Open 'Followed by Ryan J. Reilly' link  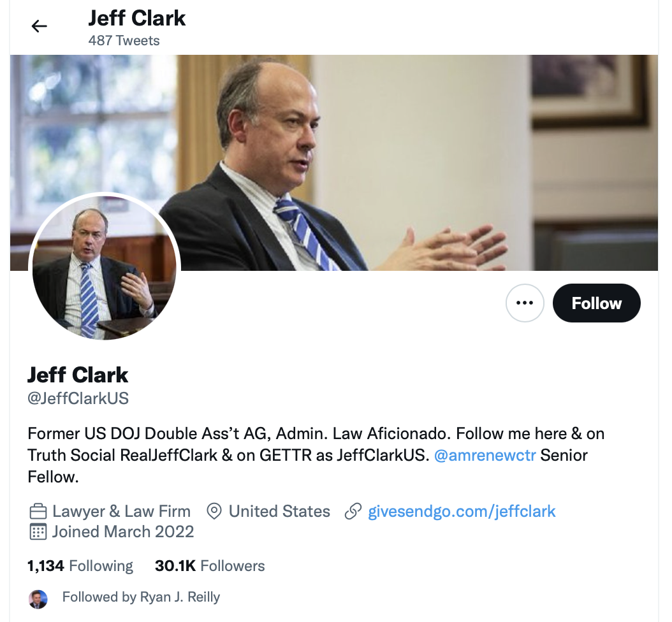[141, 597]
